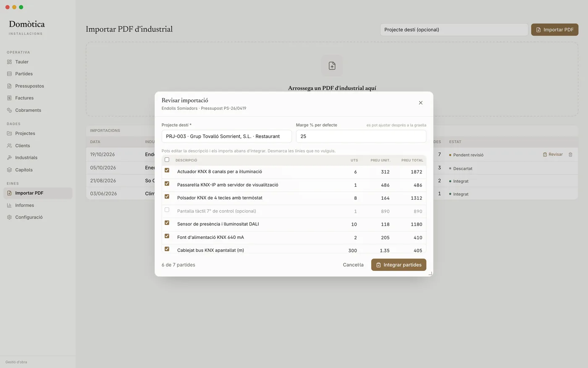Click the Revisar link for pending import
The width and height of the screenshot is (588, 368).
click(553, 154)
